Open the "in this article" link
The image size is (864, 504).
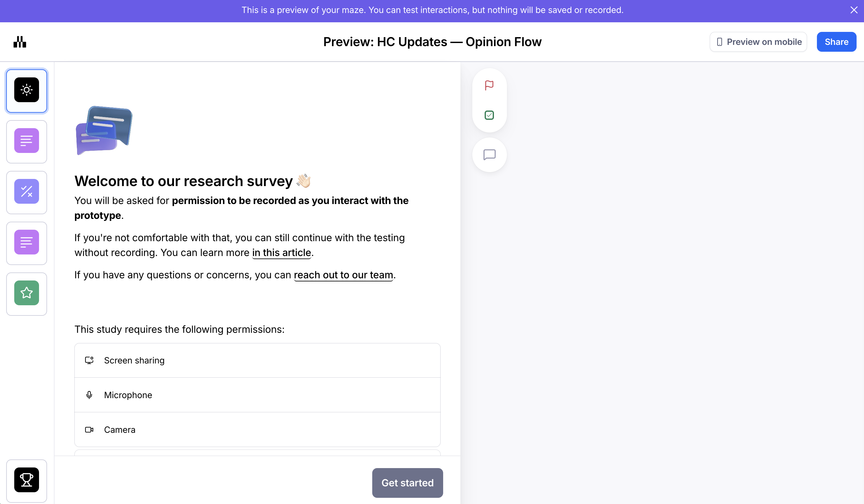(x=281, y=253)
